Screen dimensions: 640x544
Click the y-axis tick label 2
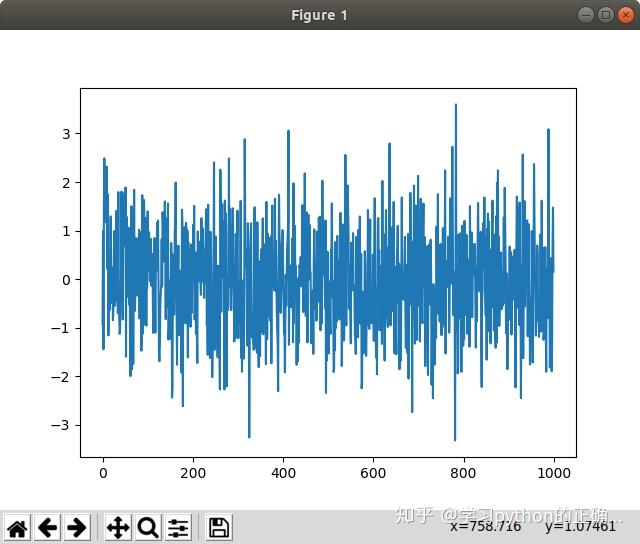67,183
